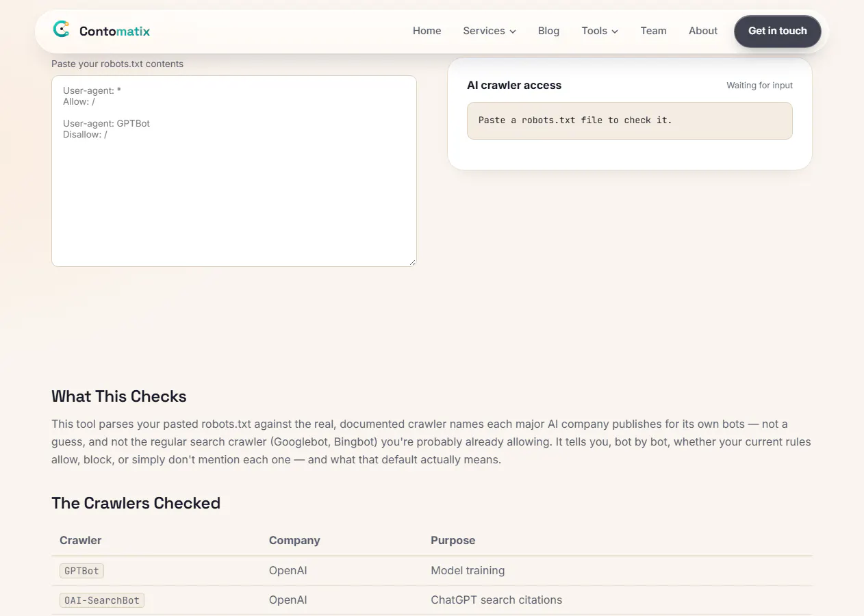Click the 'ChatGPT search citations' cell

(x=496, y=600)
